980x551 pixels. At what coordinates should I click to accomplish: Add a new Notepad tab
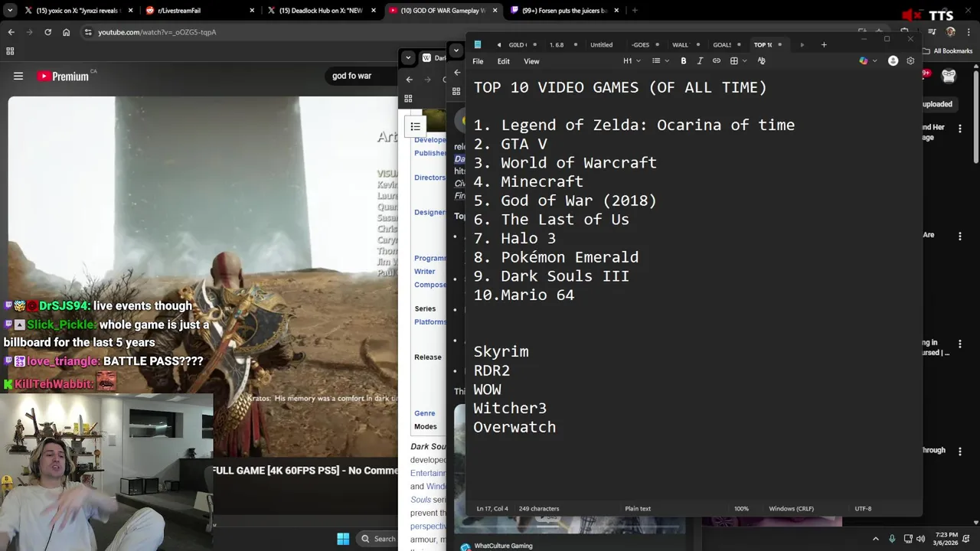tap(824, 44)
